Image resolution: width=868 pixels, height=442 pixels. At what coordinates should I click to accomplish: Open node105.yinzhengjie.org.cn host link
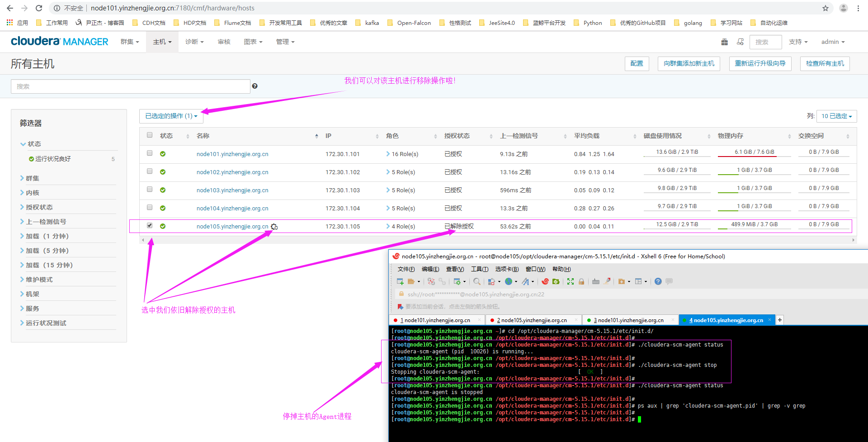(x=232, y=227)
